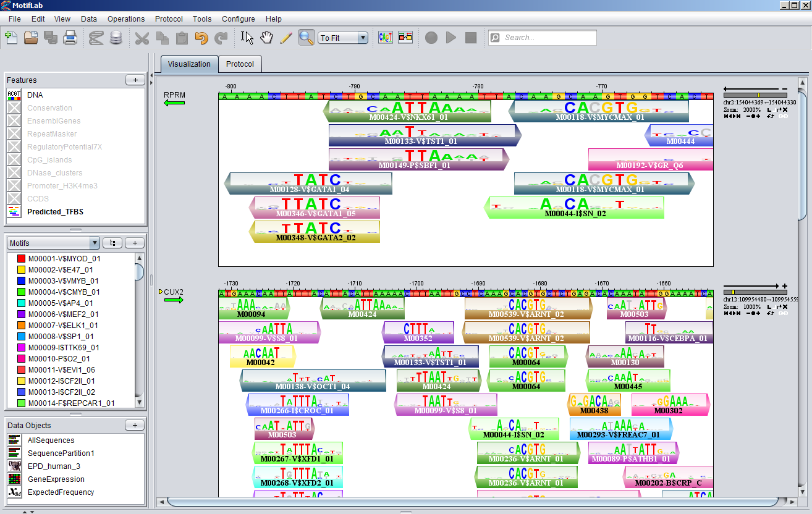This screenshot has height=514, width=812.
Task: Click the play triangle button in toolbar
Action: click(x=451, y=38)
